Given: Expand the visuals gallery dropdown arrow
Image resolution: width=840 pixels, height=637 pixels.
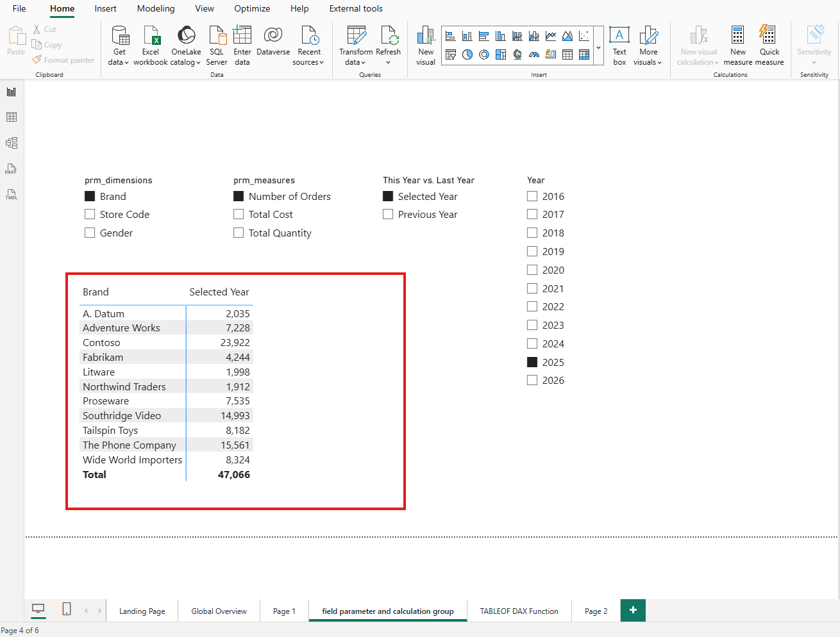Looking at the screenshot, I should pyautogui.click(x=598, y=46).
